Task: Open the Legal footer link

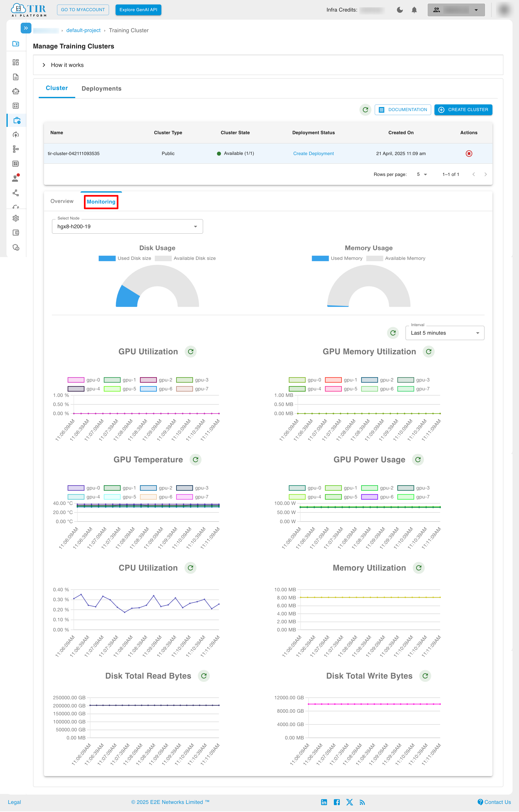Action: 14,802
